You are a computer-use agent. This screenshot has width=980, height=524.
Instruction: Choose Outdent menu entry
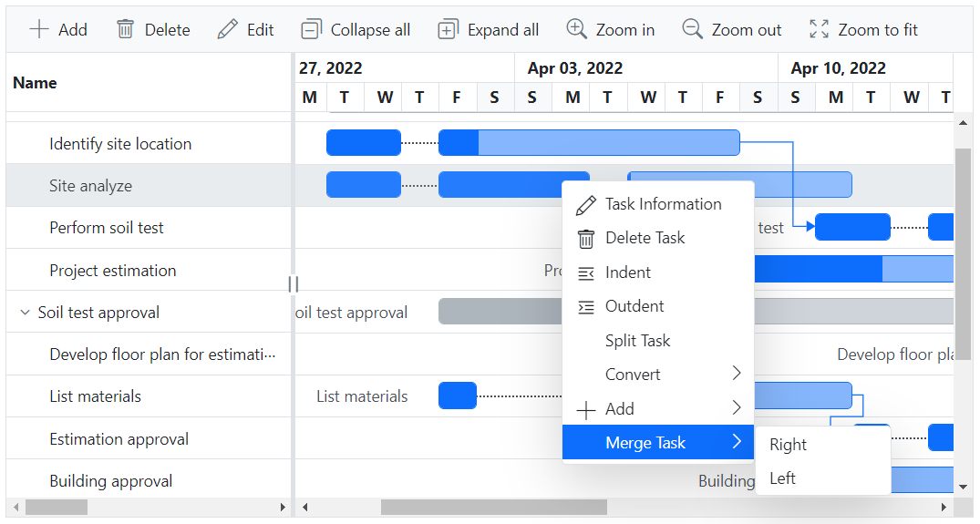tap(658, 306)
